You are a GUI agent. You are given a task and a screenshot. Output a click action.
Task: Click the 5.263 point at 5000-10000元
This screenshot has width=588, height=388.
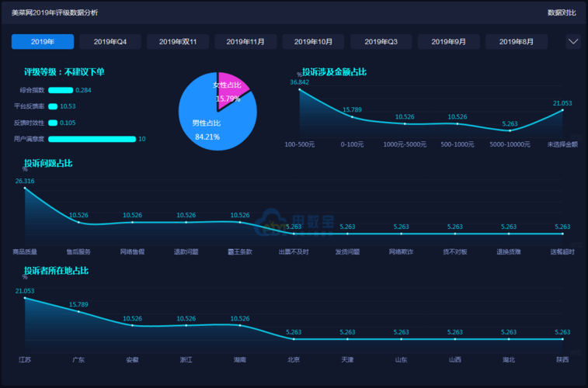point(510,130)
